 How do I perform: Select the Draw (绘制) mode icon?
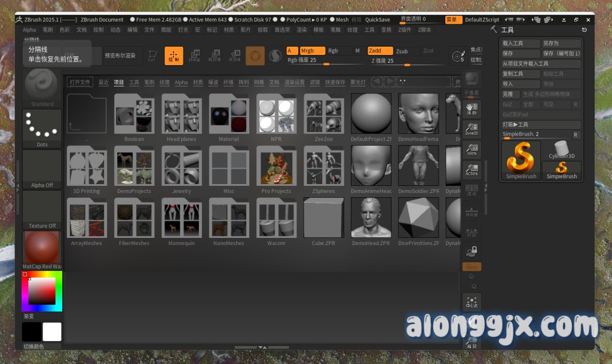point(174,56)
